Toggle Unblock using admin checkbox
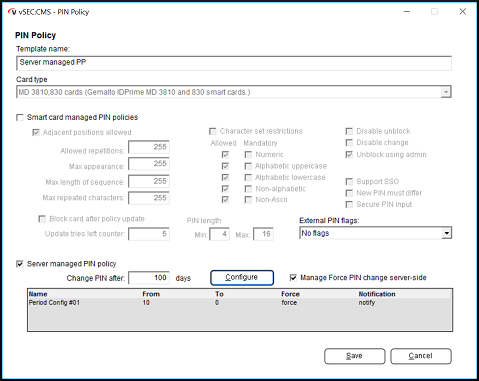Image resolution: width=479 pixels, height=381 pixels. tap(349, 155)
